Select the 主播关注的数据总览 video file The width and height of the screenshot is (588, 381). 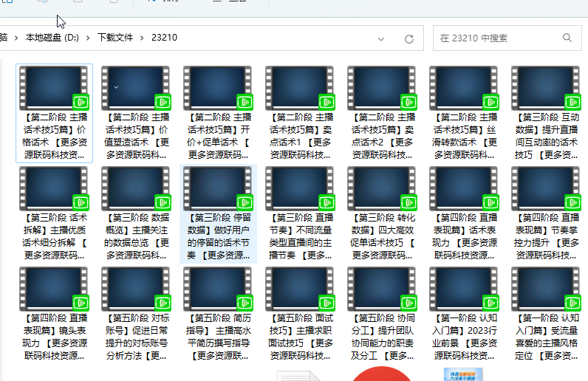[x=136, y=213]
